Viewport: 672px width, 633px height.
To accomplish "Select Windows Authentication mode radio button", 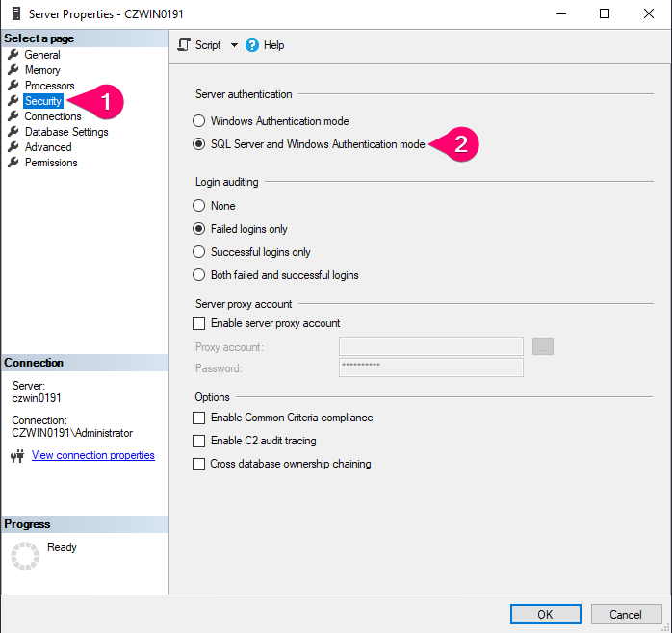I will tap(198, 121).
